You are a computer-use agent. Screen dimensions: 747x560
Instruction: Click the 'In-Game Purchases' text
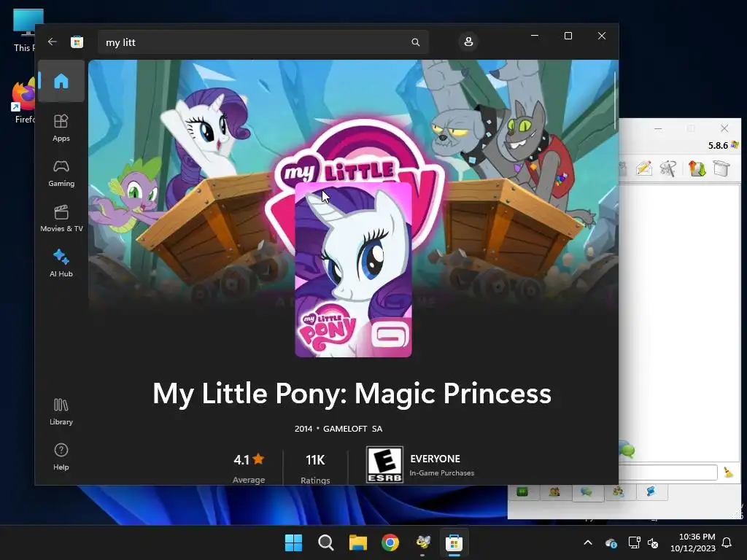[441, 472]
